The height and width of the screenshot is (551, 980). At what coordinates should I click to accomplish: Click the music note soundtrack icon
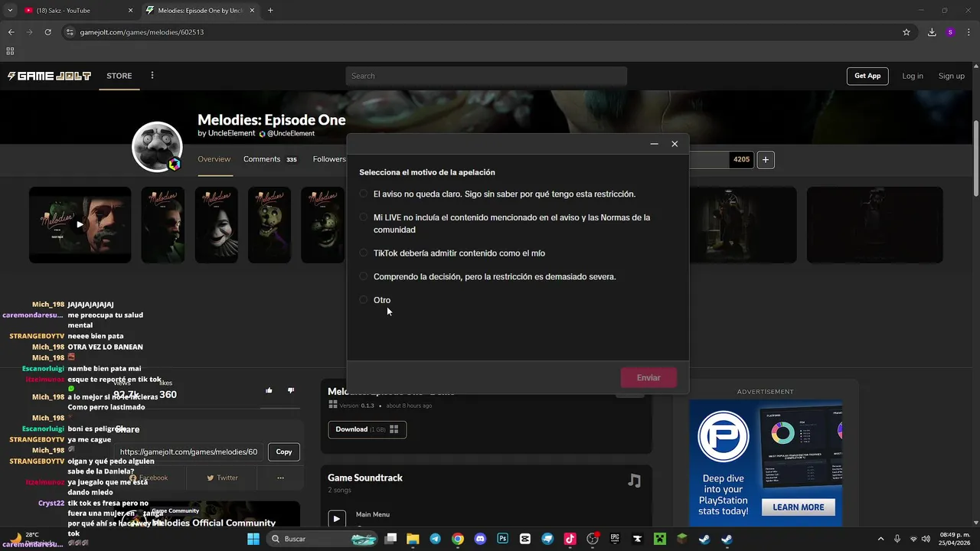(634, 481)
